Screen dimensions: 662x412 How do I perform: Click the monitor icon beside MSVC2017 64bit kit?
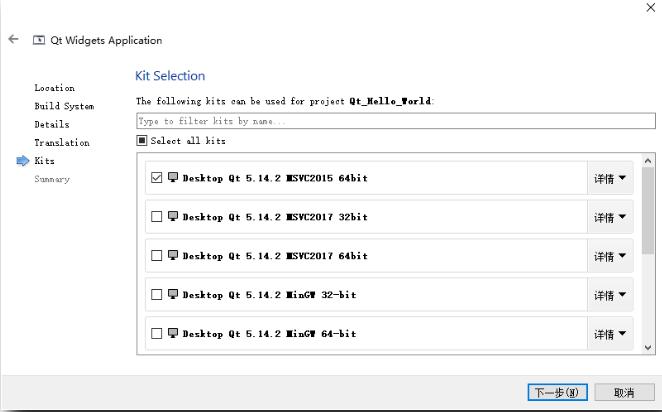coord(173,256)
